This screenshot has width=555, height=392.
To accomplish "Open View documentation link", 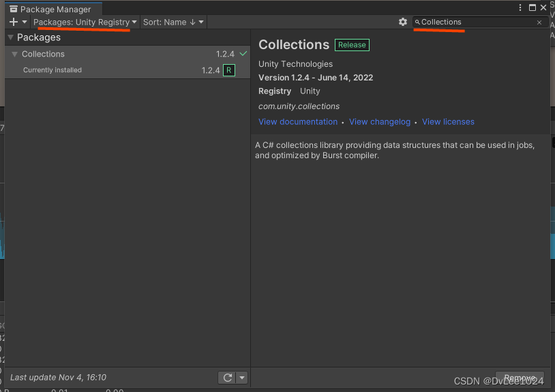I will point(298,122).
